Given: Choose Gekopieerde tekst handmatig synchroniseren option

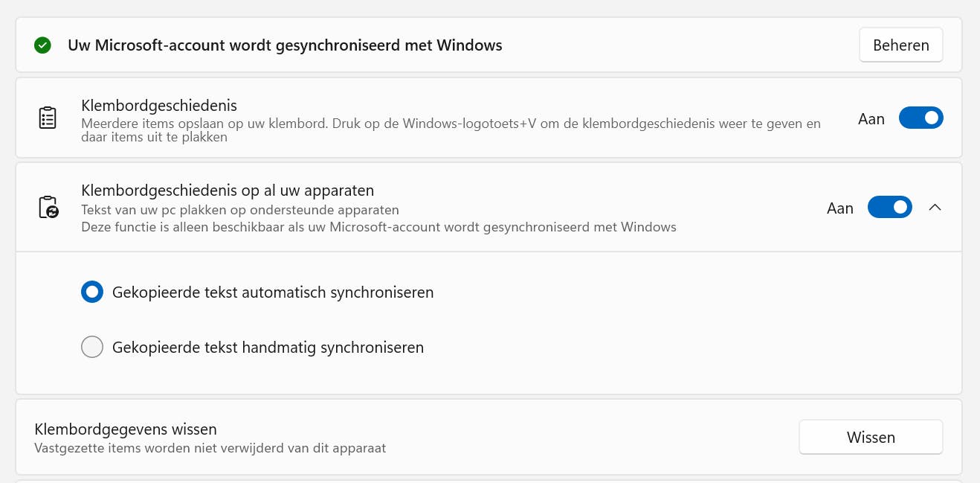Looking at the screenshot, I should click(x=92, y=347).
